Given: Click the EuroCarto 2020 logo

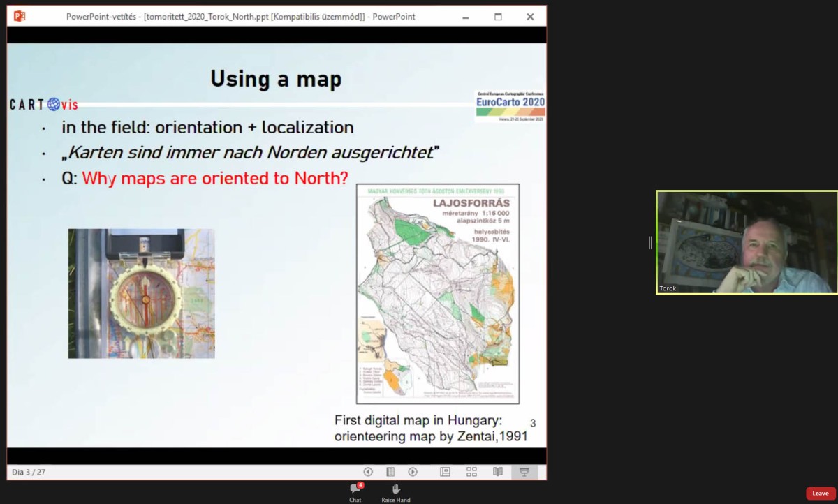Looking at the screenshot, I should [510, 105].
